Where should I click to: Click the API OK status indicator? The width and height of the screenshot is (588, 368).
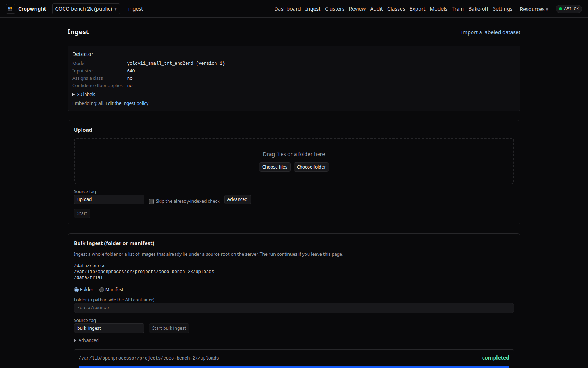coord(569,9)
